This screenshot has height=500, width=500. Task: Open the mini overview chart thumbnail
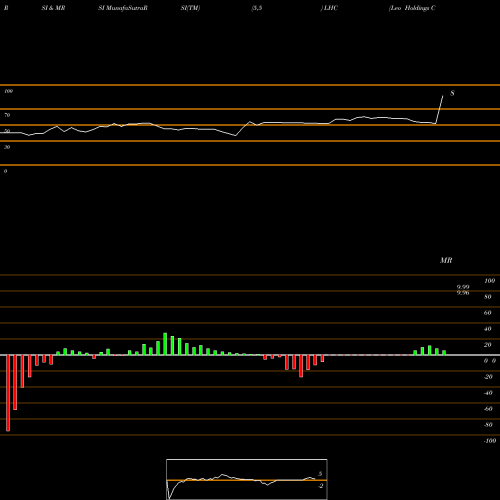247,479
